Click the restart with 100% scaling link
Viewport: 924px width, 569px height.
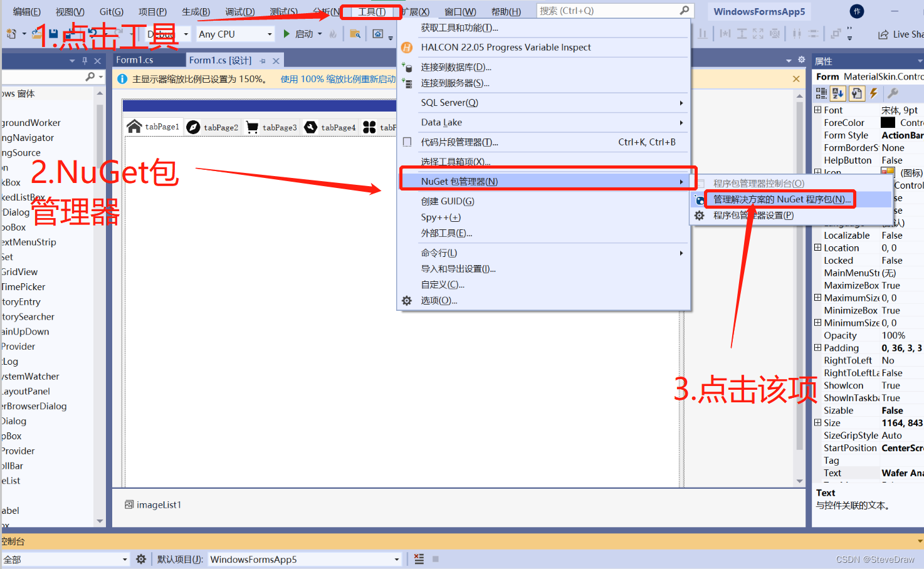pos(339,79)
